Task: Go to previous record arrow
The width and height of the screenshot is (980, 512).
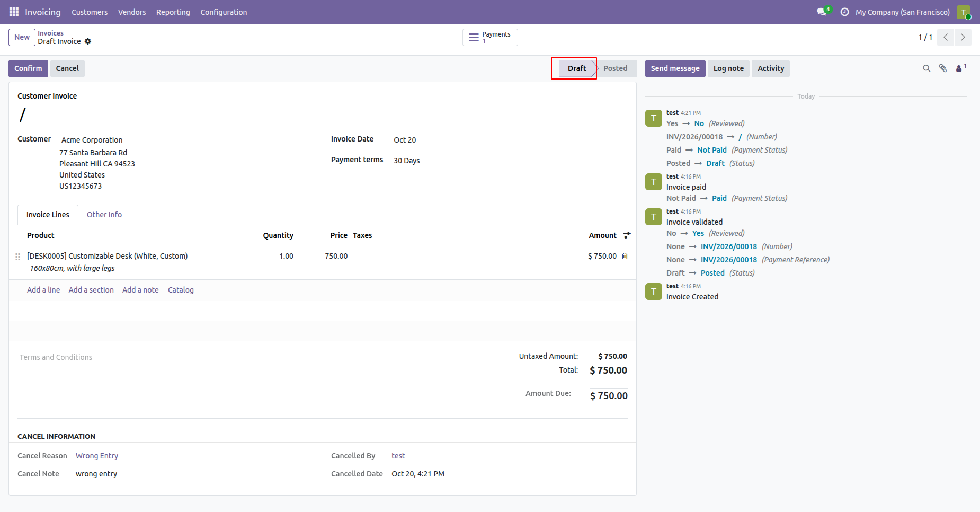Action: [946, 37]
